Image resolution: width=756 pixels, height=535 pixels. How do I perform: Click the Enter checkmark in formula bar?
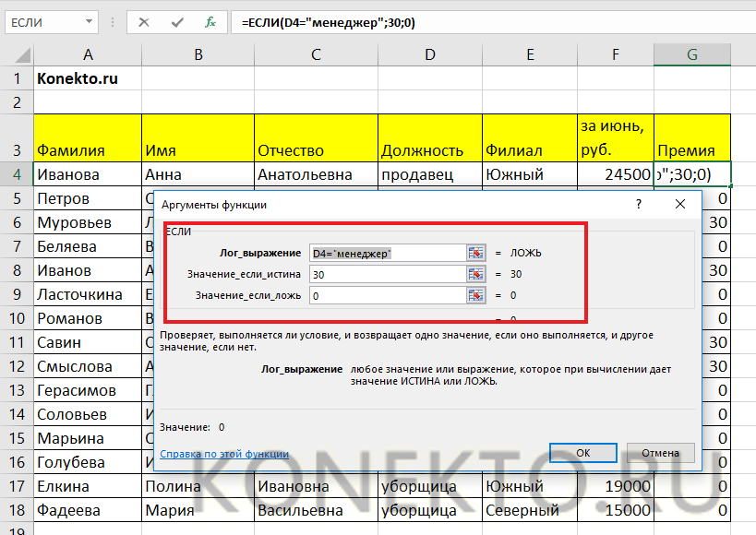pyautogui.click(x=176, y=22)
